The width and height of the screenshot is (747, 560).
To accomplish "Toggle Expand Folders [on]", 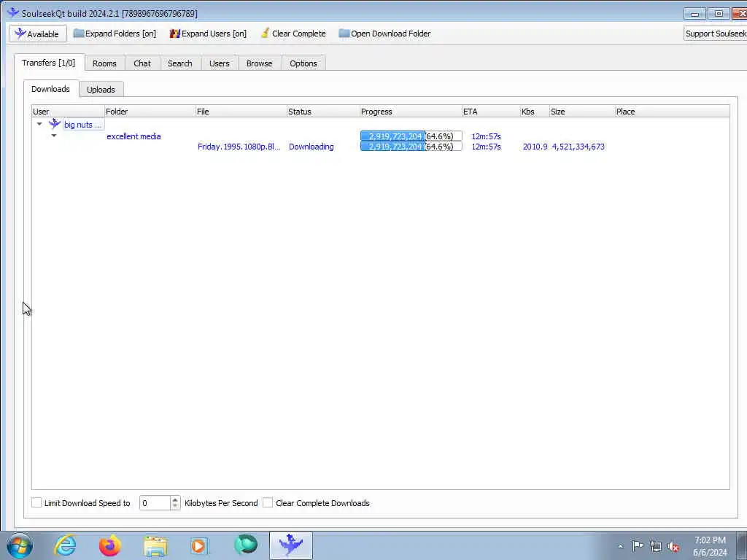I will (115, 34).
